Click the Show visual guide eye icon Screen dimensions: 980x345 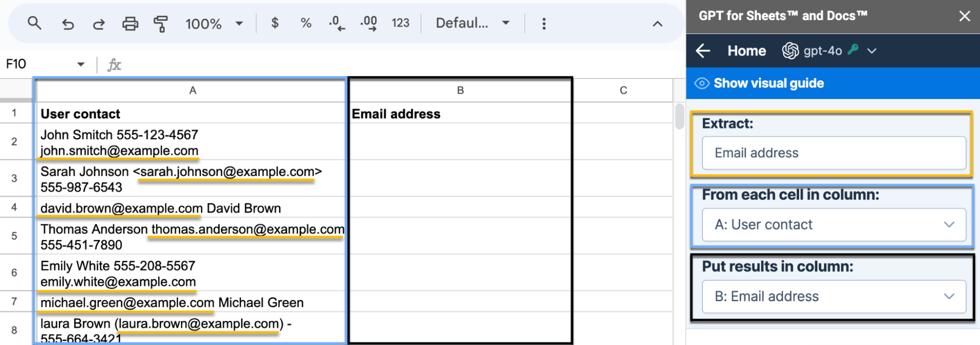(702, 83)
